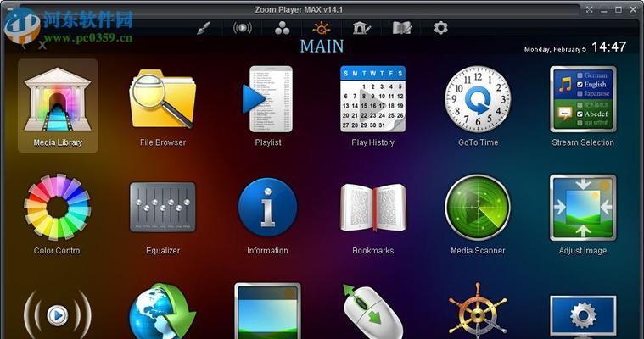Image resolution: width=644 pixels, height=339 pixels.
Task: Click the X button beside the back arrow
Action: [42, 45]
